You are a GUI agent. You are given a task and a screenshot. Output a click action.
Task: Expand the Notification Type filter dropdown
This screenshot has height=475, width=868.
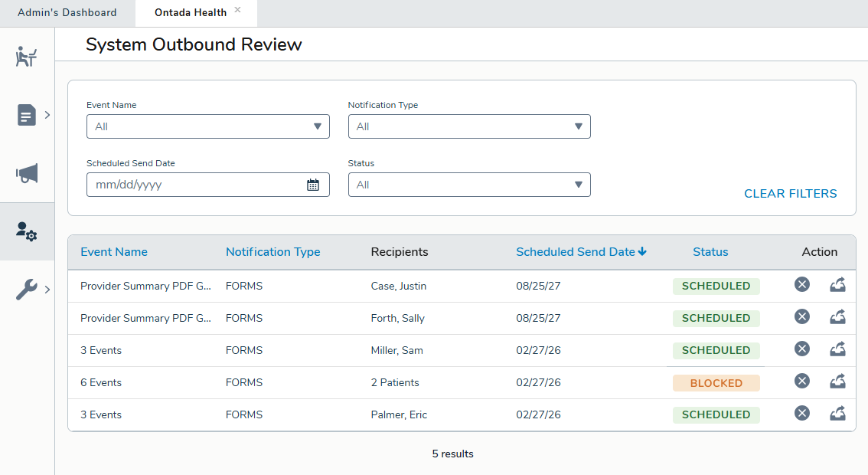(x=469, y=126)
